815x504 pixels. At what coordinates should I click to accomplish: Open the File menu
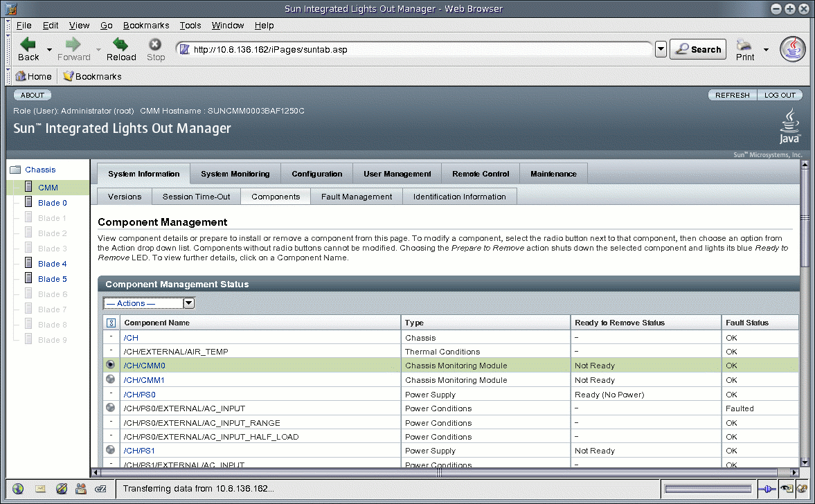[24, 26]
